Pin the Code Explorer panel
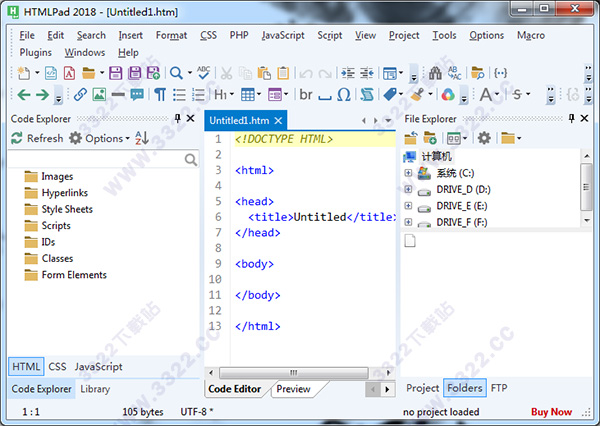 click(178, 118)
